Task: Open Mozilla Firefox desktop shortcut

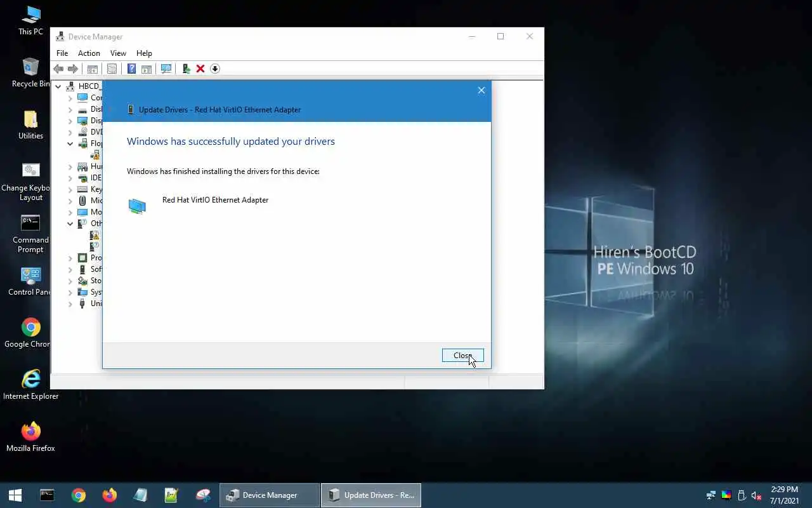Action: click(30, 437)
